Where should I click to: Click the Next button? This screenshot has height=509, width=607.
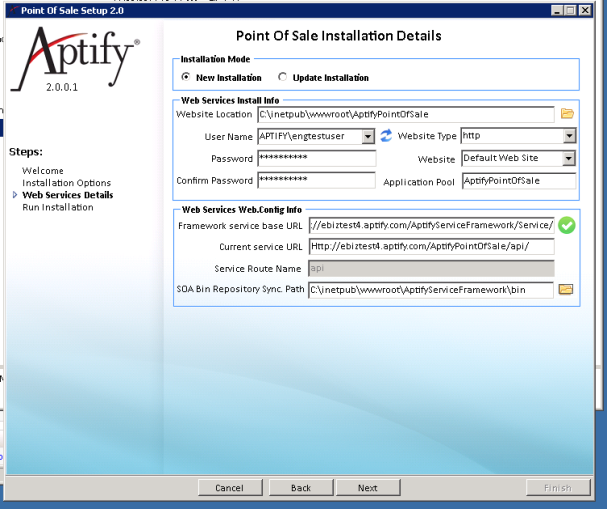(368, 488)
